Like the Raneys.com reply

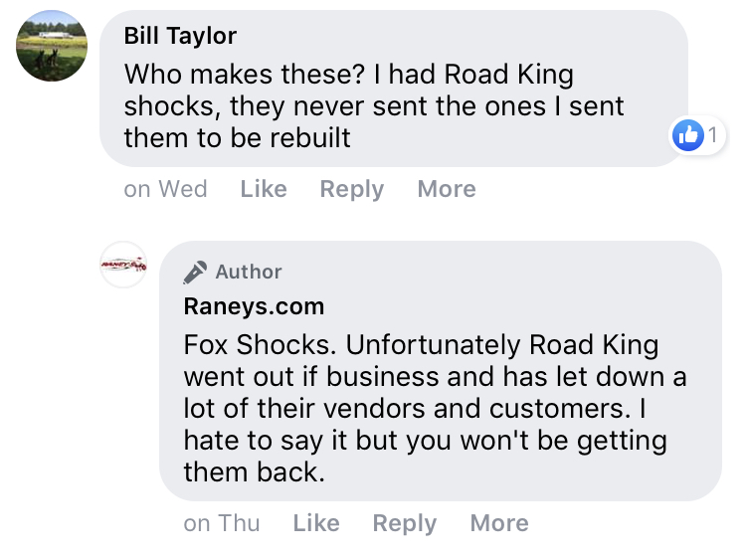[x=316, y=523]
